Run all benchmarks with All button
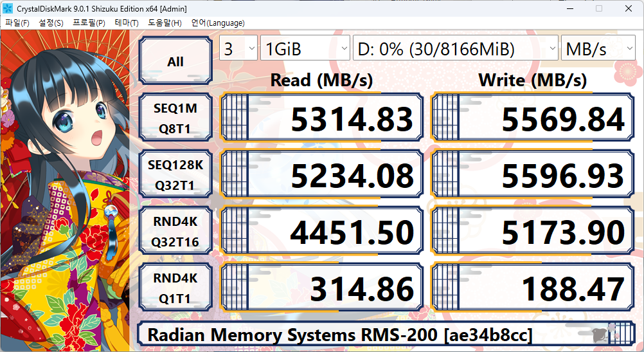This screenshot has width=644, height=352. tap(175, 62)
